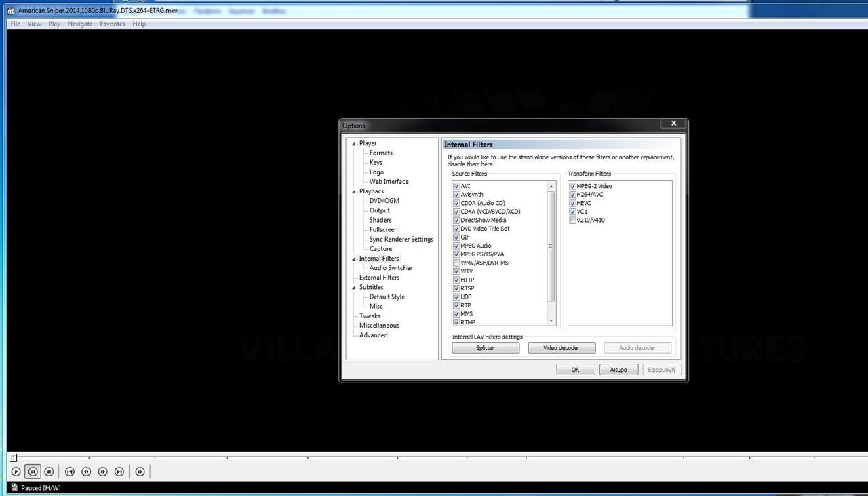Open the Favorites menu
Screen dimensions: 868x496
(112, 24)
